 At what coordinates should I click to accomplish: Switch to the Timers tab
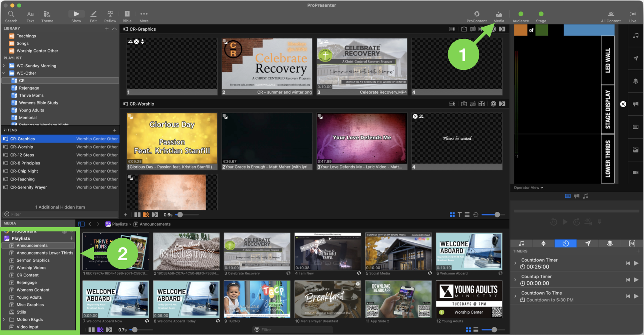pos(566,243)
